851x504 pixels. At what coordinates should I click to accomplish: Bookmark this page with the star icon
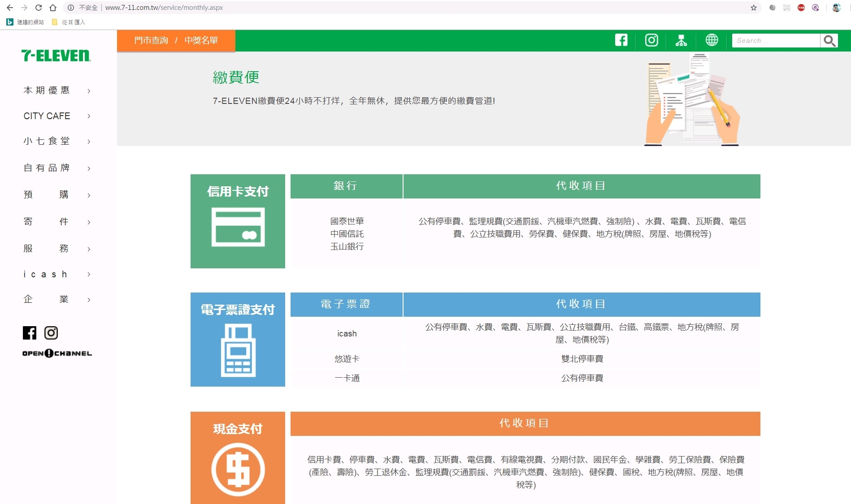[x=753, y=8]
